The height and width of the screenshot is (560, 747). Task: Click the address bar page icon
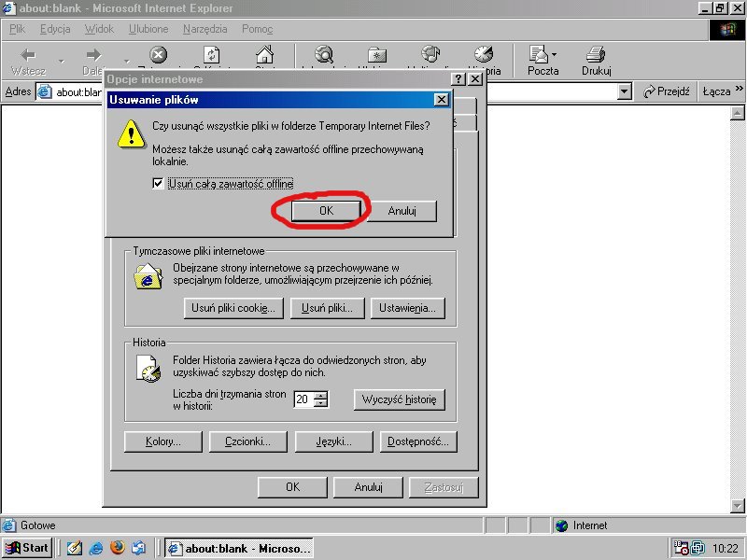pos(44,91)
